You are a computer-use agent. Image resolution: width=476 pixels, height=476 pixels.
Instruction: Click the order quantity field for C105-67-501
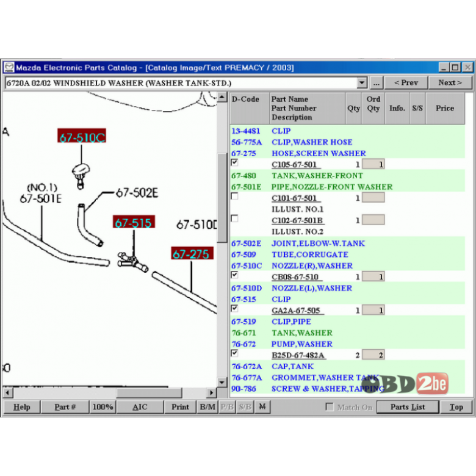point(373,164)
